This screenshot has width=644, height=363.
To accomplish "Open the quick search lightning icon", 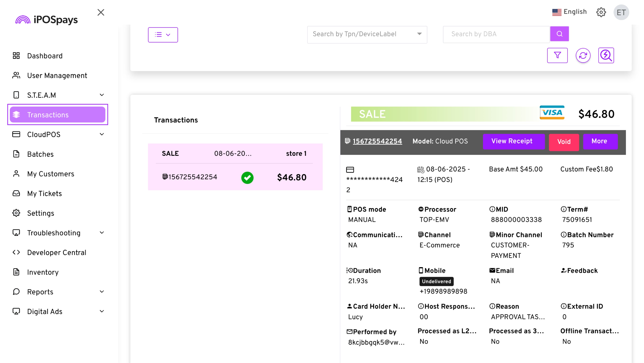I will point(606,55).
